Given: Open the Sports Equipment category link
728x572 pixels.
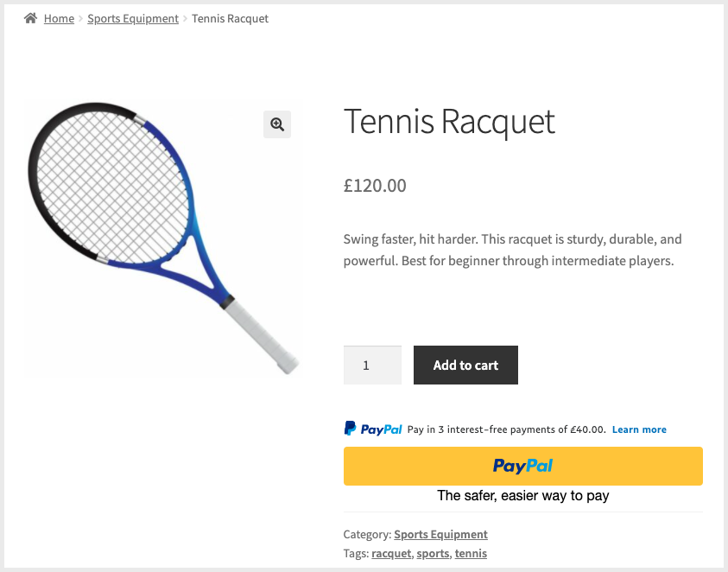Looking at the screenshot, I should (440, 534).
